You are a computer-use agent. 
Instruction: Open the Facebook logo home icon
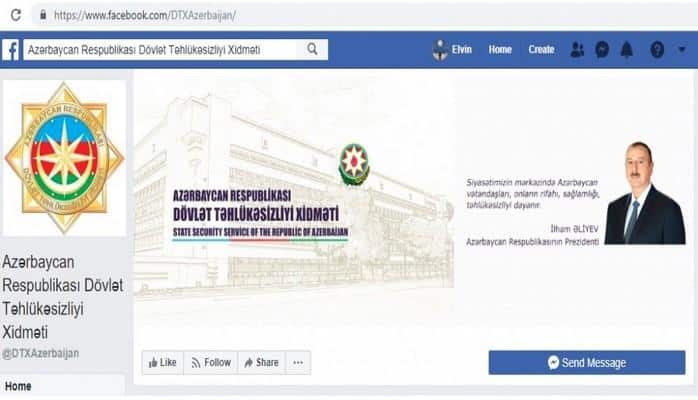click(x=10, y=49)
